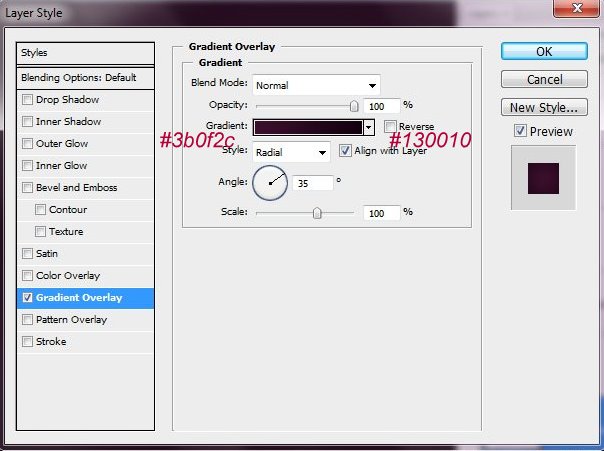This screenshot has width=604, height=451.
Task: Click the style preview thumbnail
Action: click(543, 176)
